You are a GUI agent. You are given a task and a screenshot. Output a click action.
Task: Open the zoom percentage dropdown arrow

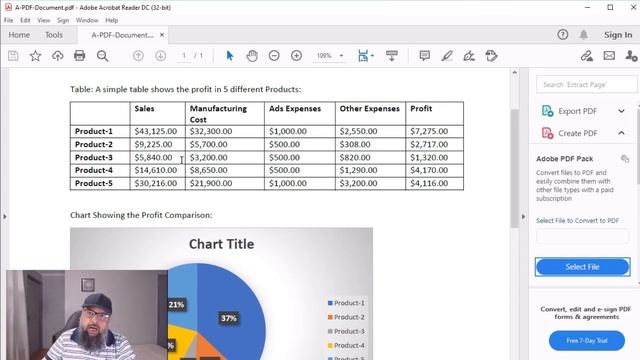(342, 56)
